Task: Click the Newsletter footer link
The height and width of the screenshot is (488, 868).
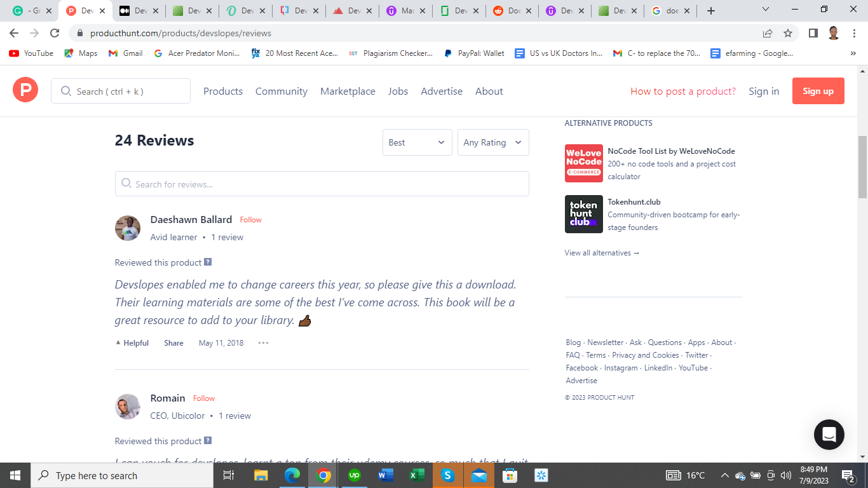Action: coord(606,342)
